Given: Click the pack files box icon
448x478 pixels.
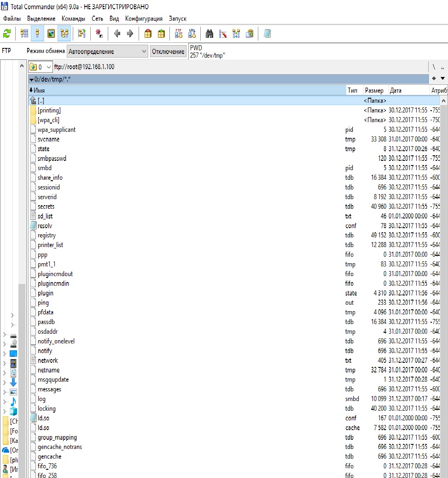Looking at the screenshot, I should [148, 34].
